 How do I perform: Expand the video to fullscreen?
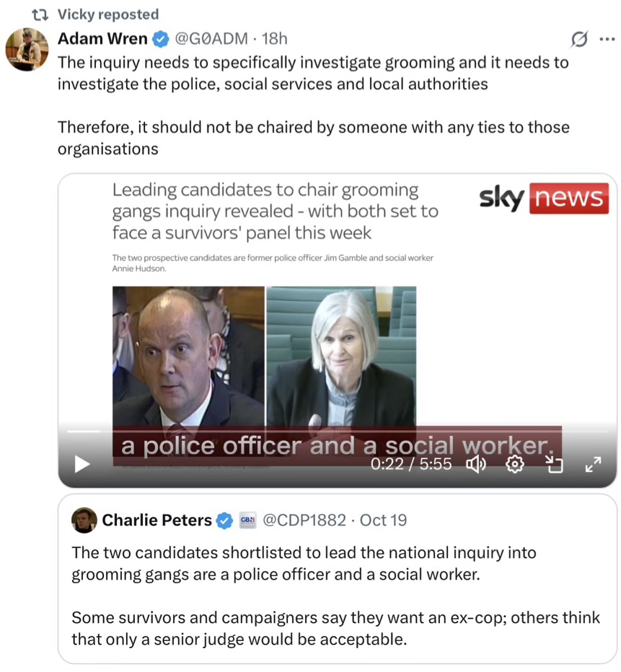pos(593,464)
